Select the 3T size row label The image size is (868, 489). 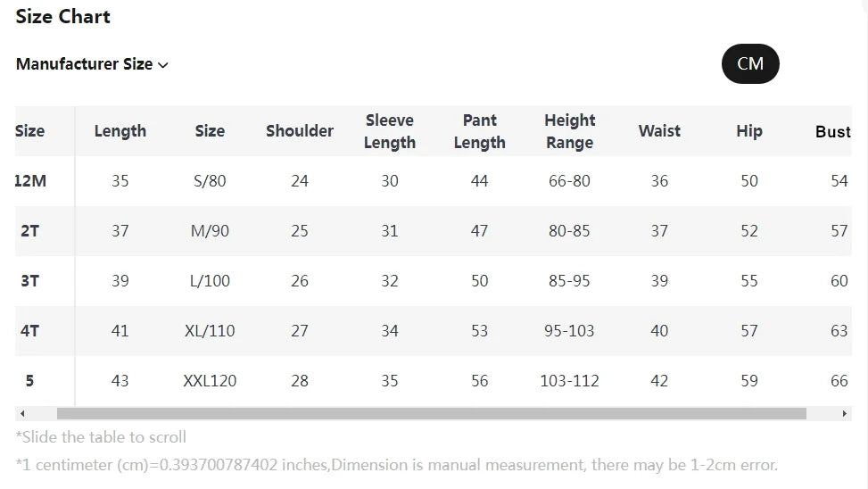click(x=30, y=281)
